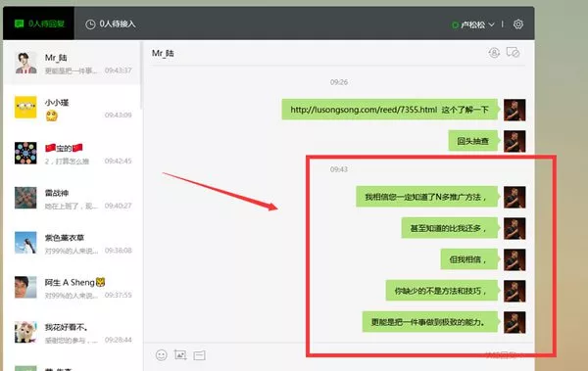Click the 09:26 timestamp in the chat
Screen dimensions: 588x371
(x=339, y=82)
